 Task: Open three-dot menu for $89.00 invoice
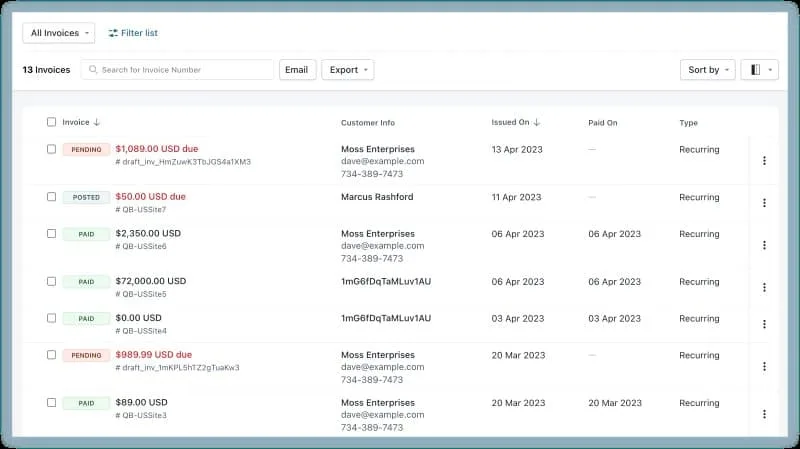tap(764, 414)
